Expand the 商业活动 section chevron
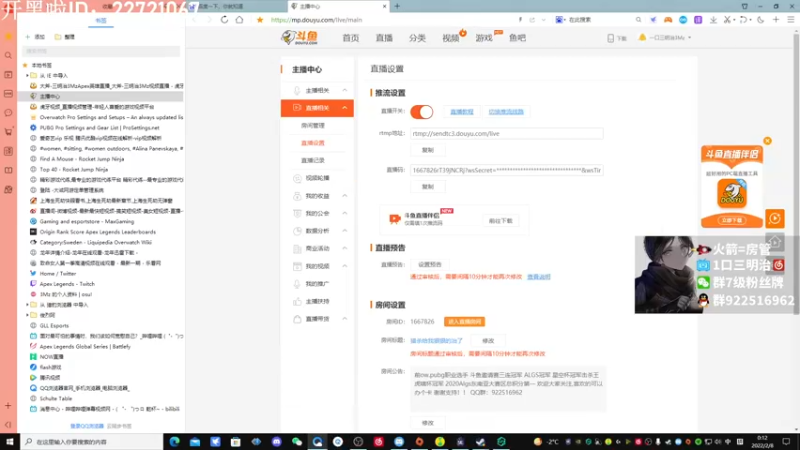800x450 pixels. (345, 248)
